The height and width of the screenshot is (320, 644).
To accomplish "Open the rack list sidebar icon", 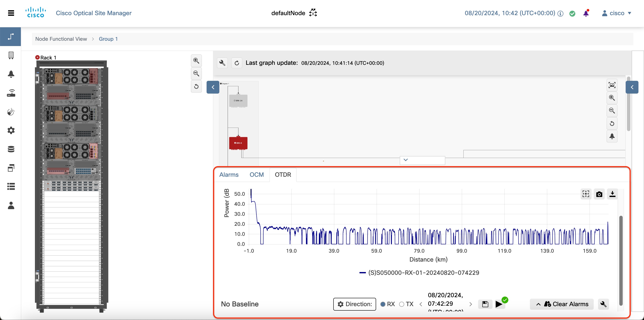I will coord(11,55).
